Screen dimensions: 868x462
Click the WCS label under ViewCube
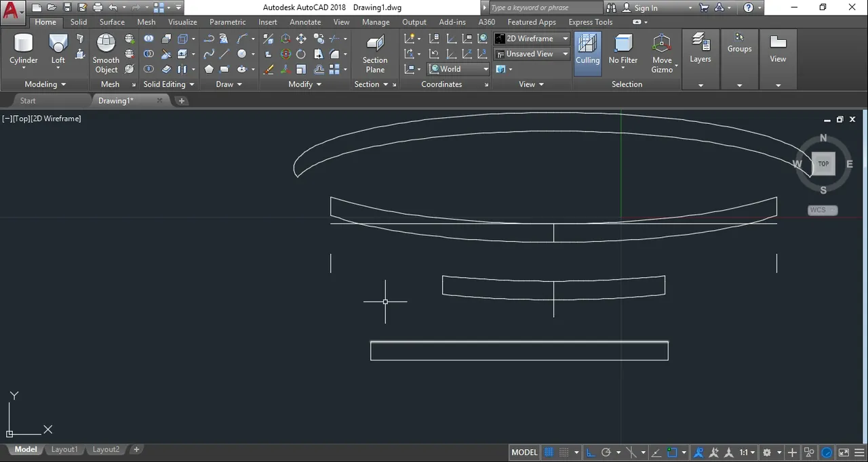pos(822,210)
